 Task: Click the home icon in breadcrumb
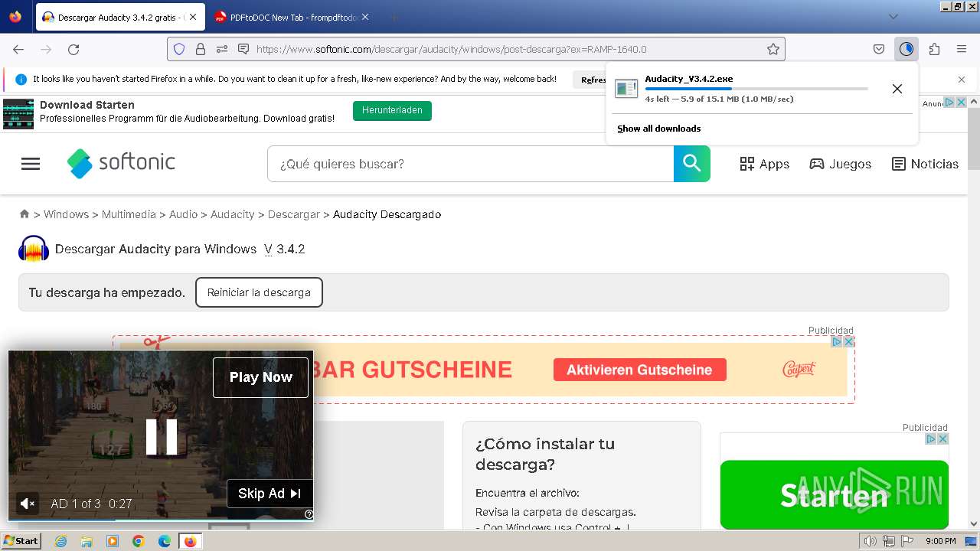click(x=24, y=214)
